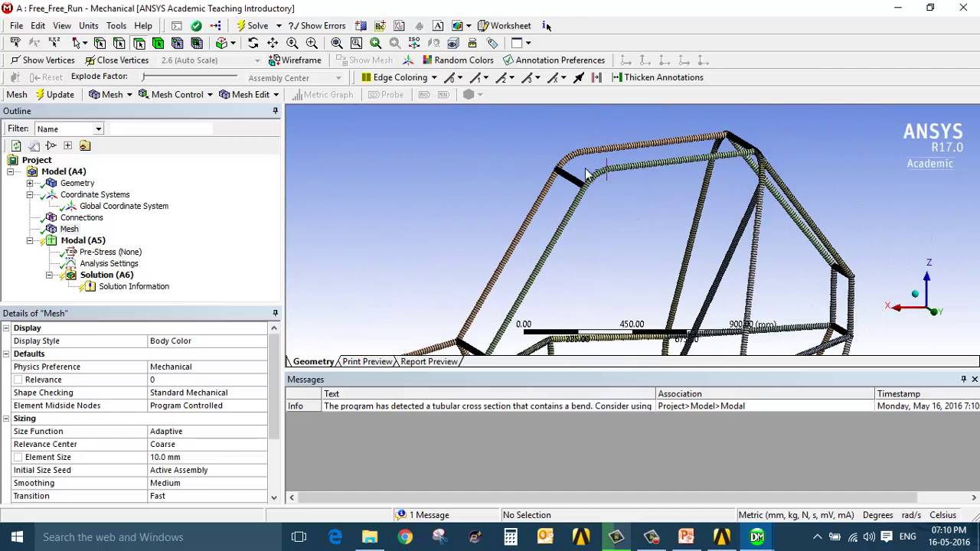The height and width of the screenshot is (551, 980).
Task: Click the Expand All icon in Outline toolbar
Action: (67, 145)
